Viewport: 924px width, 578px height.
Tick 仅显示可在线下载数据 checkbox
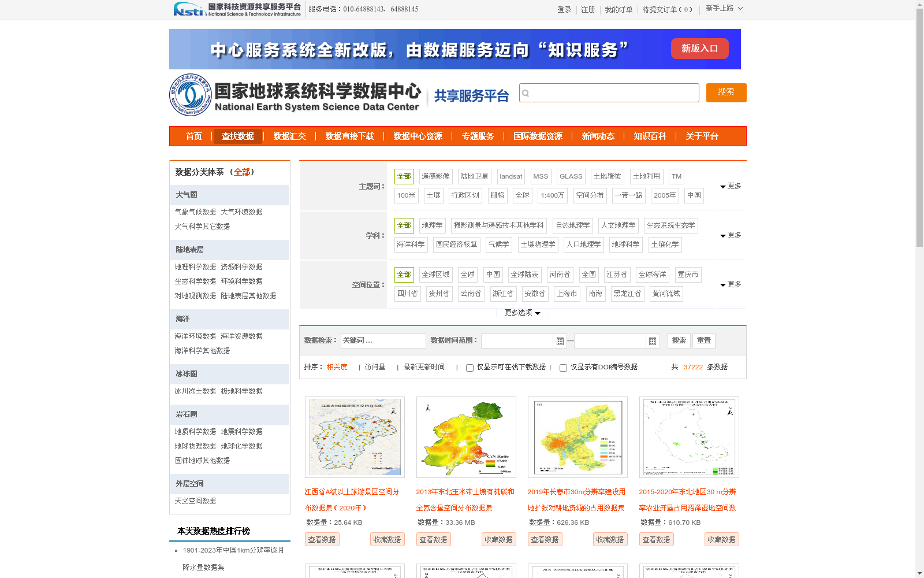(x=470, y=368)
